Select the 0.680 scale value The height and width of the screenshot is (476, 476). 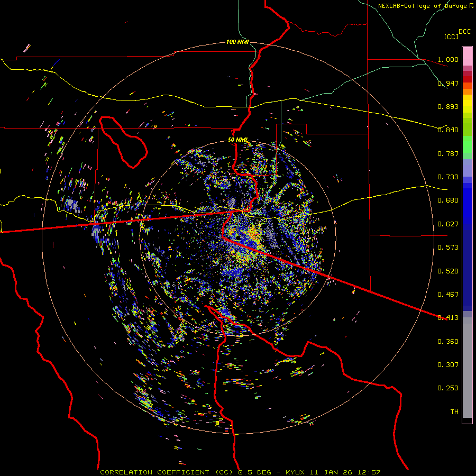[x=448, y=200]
